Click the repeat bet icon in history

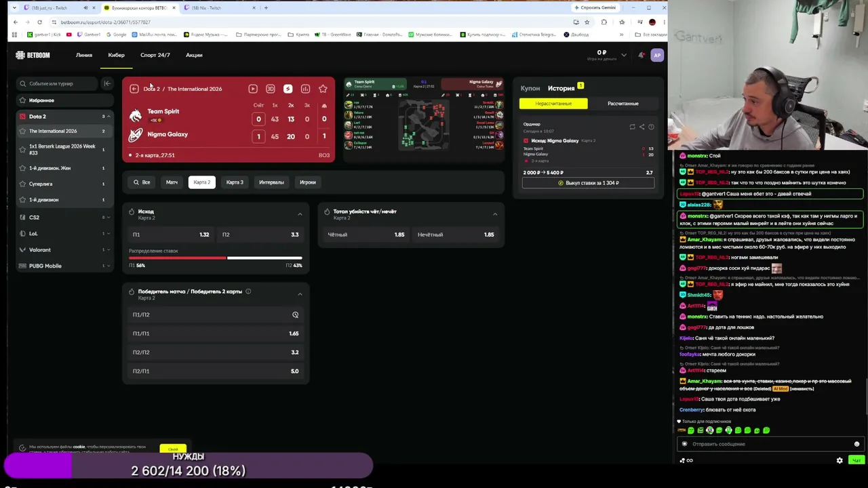[632, 127]
